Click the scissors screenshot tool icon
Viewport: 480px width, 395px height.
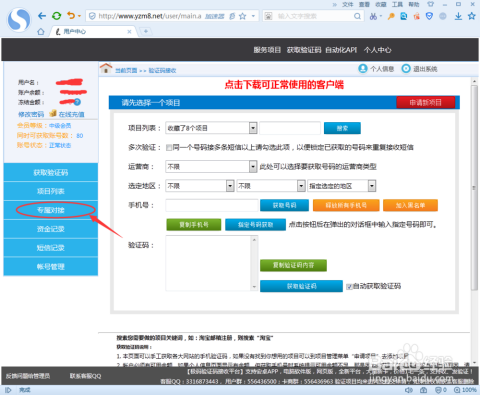point(373,16)
